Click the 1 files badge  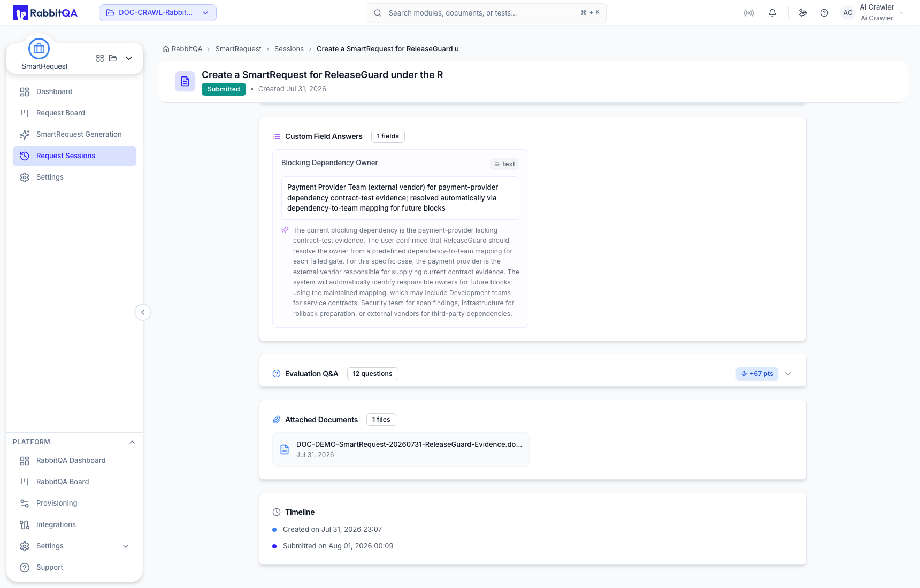[x=381, y=420]
